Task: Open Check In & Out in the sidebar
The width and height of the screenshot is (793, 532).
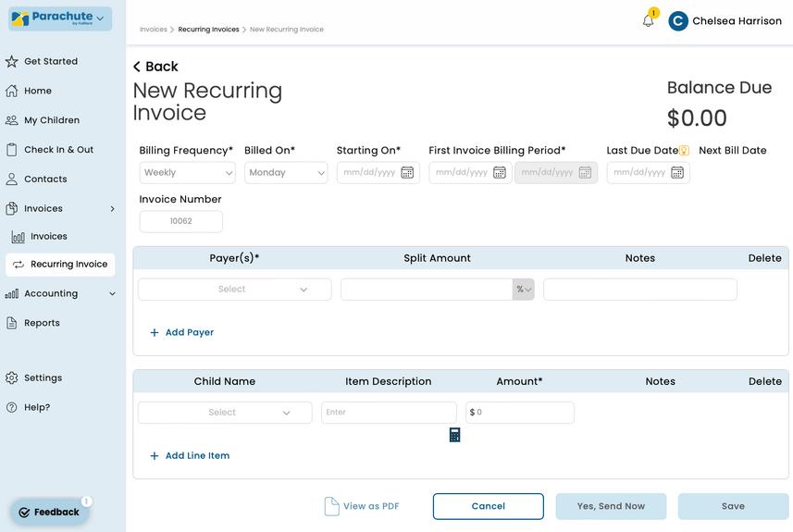Action: (58, 150)
